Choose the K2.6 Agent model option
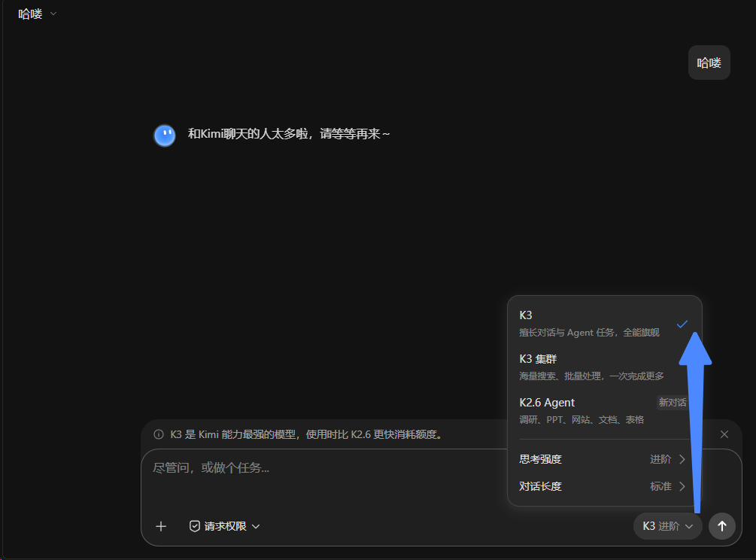The image size is (756, 560). [604, 410]
